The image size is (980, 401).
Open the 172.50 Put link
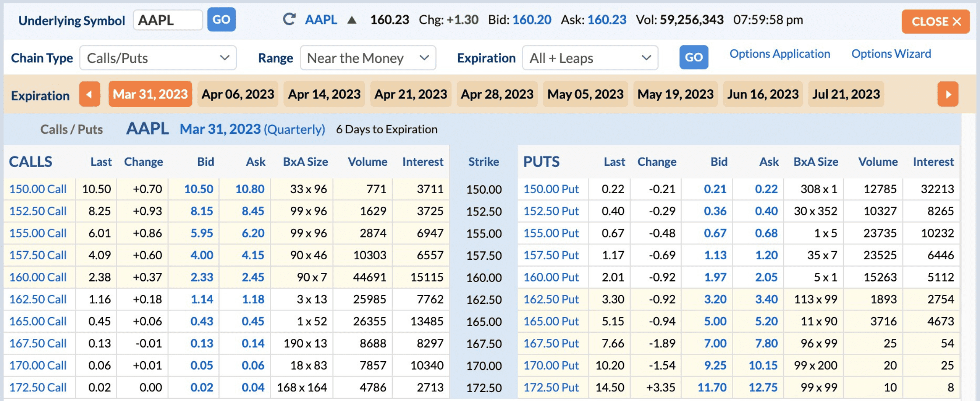[551, 387]
